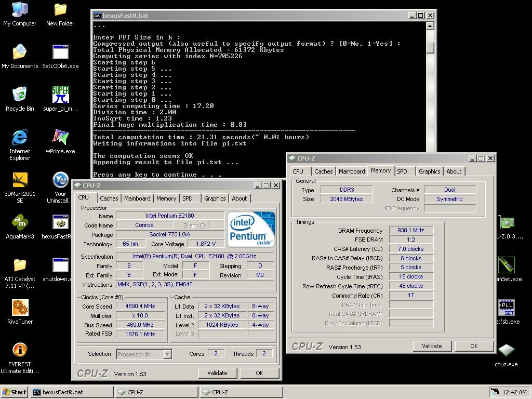Click the CAS# Latency 7.0 clocks value

(x=411, y=249)
